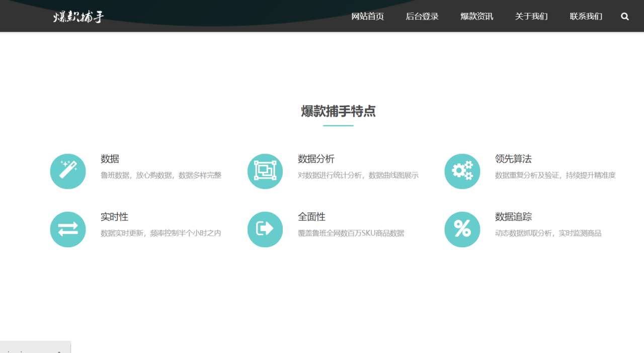Select 后台登录 from the navigation bar

422,17
